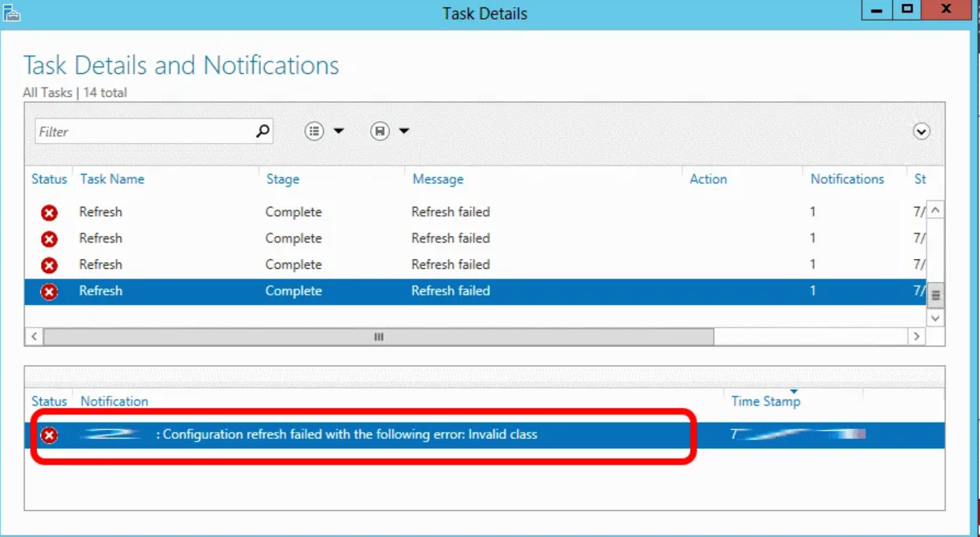The height and width of the screenshot is (537, 980).
Task: Sort tasks by the Notifications column header
Action: coord(847,179)
